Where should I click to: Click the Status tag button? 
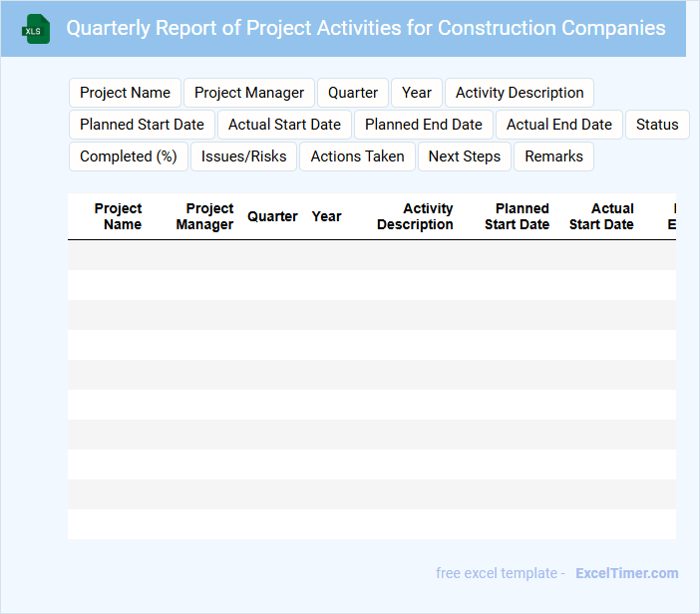tap(657, 125)
